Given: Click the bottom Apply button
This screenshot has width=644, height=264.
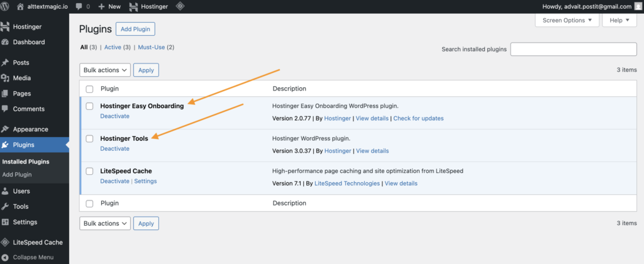Looking at the screenshot, I should click(146, 223).
